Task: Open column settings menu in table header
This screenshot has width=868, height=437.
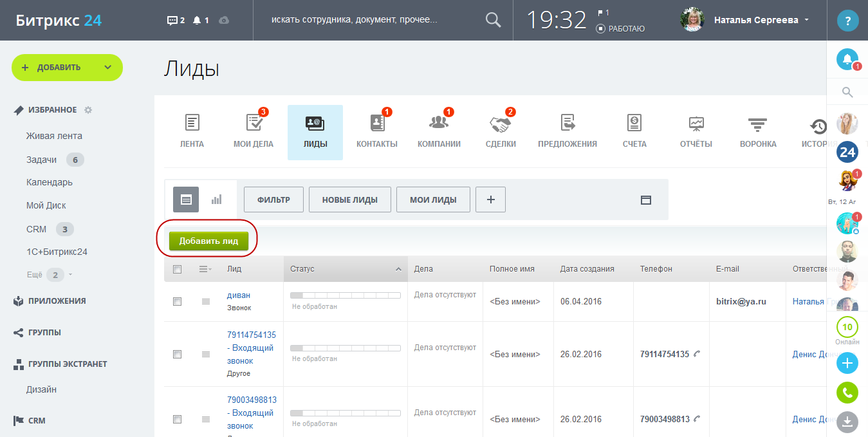Action: pos(205,269)
